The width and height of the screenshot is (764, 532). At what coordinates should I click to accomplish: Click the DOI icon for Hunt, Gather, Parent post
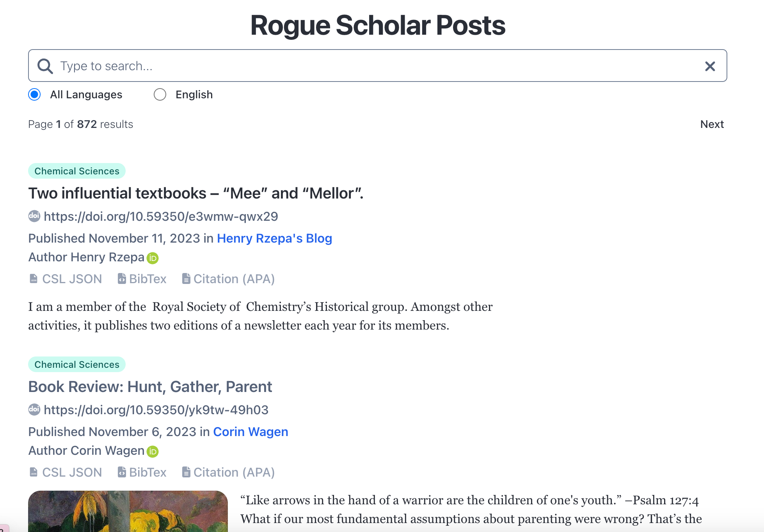click(34, 410)
